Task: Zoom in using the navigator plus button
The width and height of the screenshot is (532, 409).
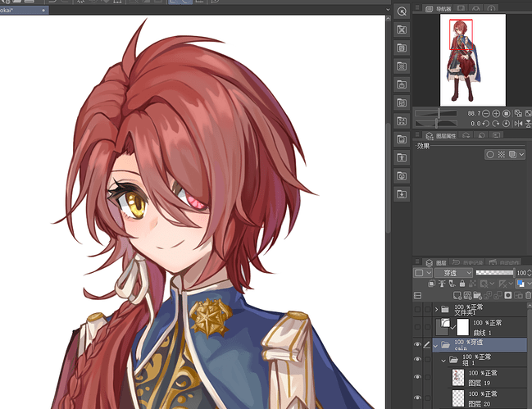Action: (x=496, y=114)
